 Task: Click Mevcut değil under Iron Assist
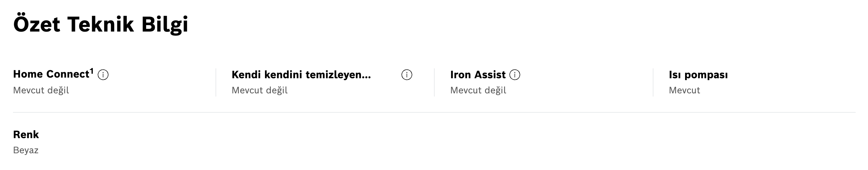(478, 90)
